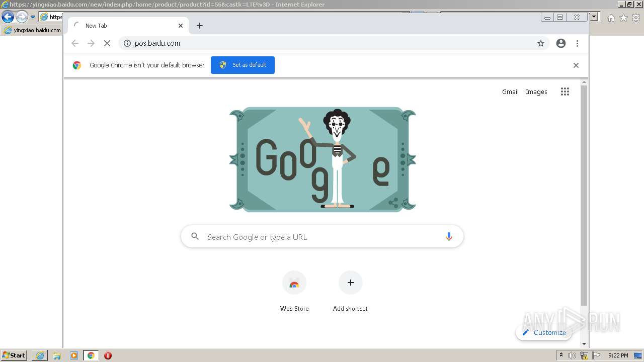Click the search magnifier icon
This screenshot has width=644, height=362.
pyautogui.click(x=195, y=236)
